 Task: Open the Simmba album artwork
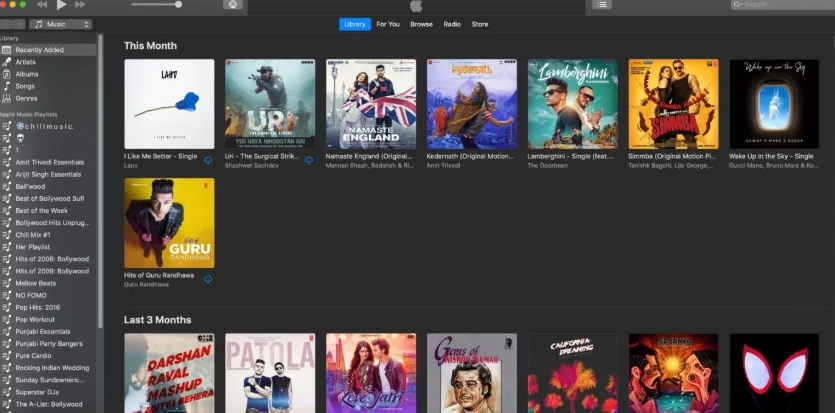coord(673,104)
